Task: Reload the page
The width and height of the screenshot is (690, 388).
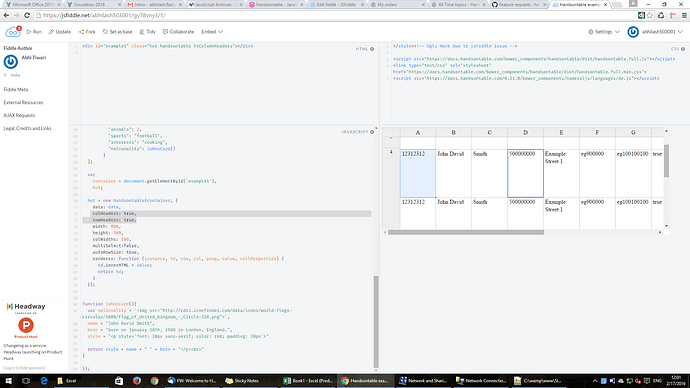Action: point(27,15)
